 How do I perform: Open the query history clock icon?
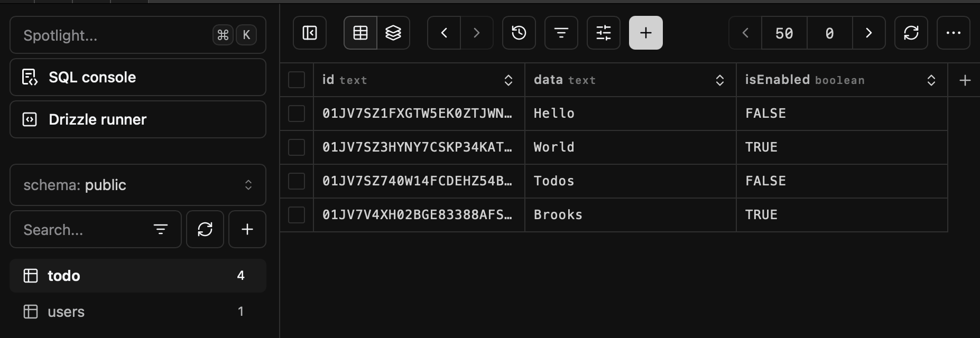tap(519, 33)
